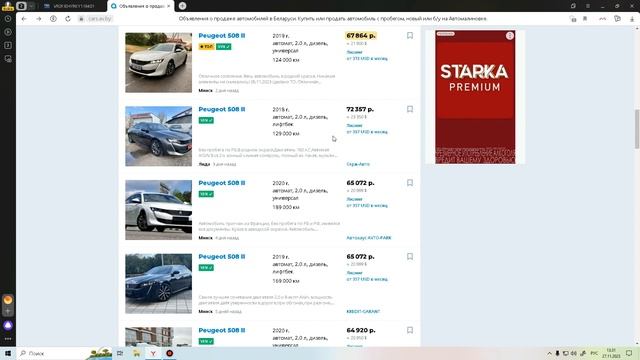Open the third sidebar panel icon
The height and width of the screenshot is (360, 640).
8,45
